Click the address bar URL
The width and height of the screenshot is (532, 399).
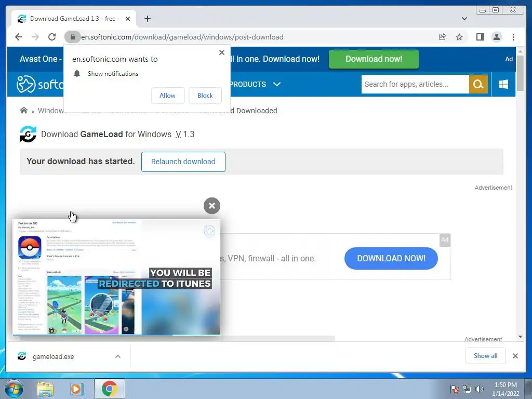[182, 37]
